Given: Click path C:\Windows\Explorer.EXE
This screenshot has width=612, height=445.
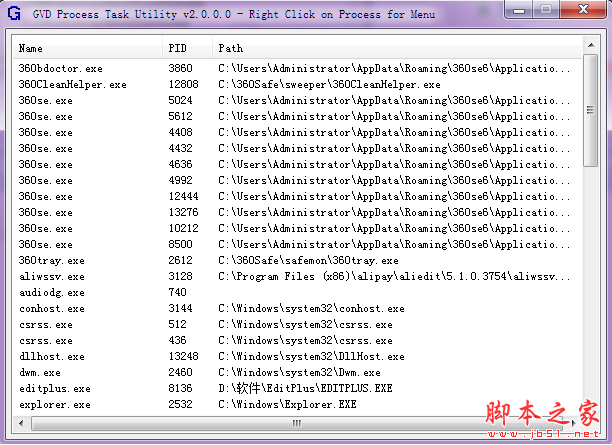Looking at the screenshot, I should point(287,405).
